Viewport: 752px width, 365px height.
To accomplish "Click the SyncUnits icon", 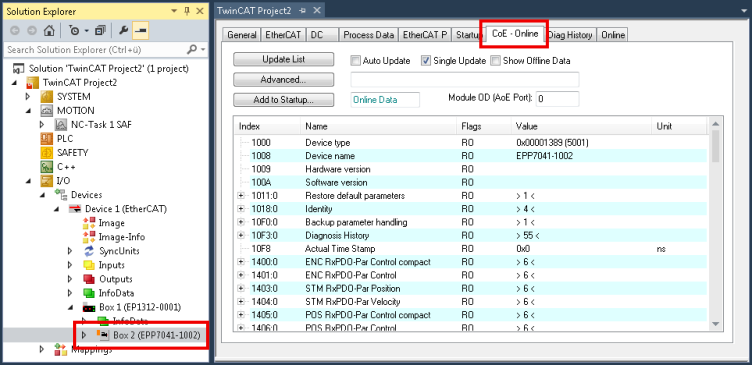I will pos(89,251).
